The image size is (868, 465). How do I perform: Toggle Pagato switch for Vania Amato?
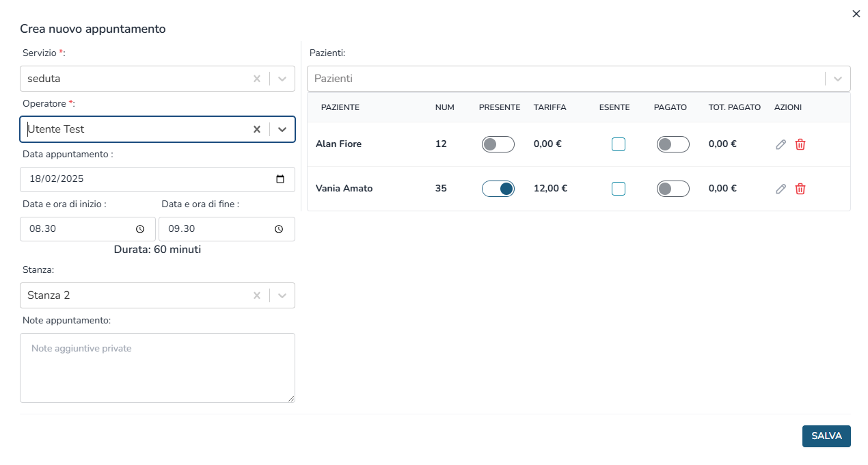tap(673, 189)
